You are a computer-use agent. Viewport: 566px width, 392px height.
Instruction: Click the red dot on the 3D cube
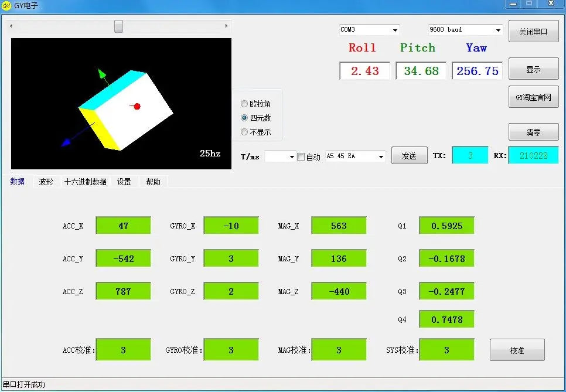pos(137,106)
